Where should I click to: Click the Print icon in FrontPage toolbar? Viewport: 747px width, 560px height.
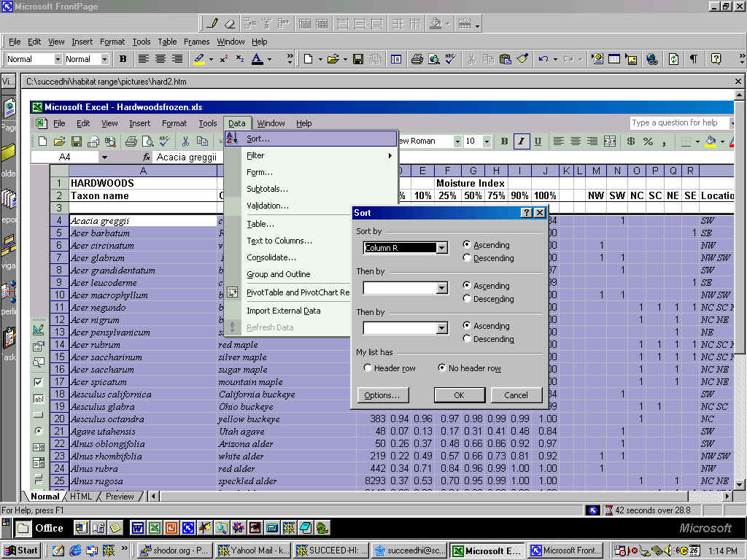point(417,59)
